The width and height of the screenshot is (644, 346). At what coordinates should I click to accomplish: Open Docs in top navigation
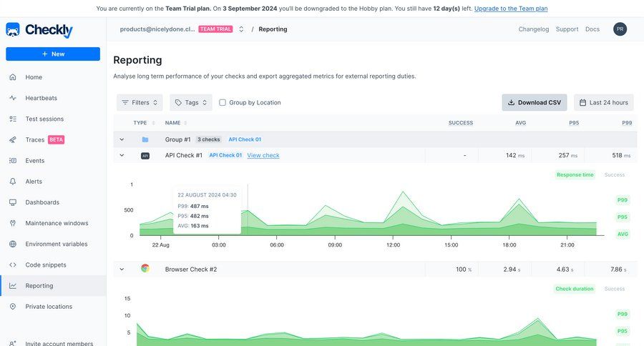click(x=592, y=29)
